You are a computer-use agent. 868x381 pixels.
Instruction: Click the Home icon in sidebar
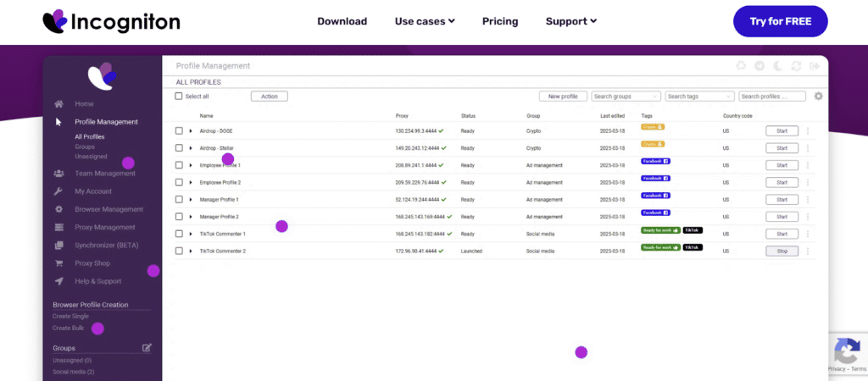(x=58, y=104)
